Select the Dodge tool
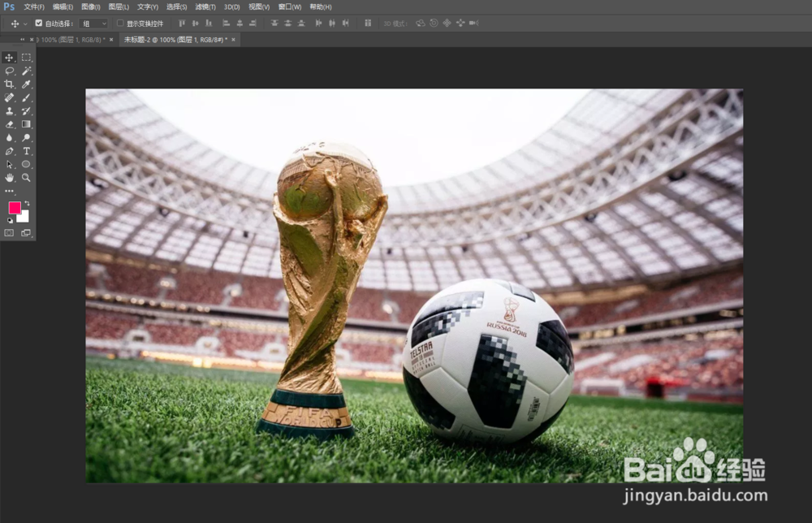Viewport: 812px width, 523px height. click(x=26, y=138)
